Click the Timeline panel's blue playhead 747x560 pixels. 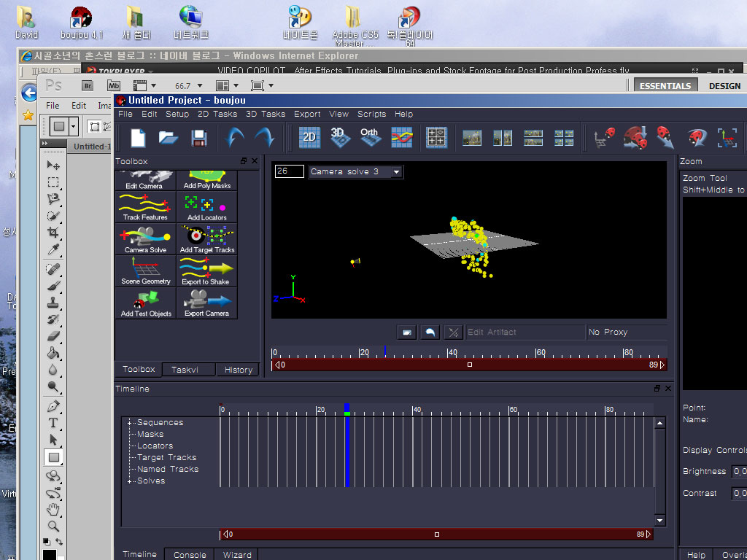click(347, 446)
